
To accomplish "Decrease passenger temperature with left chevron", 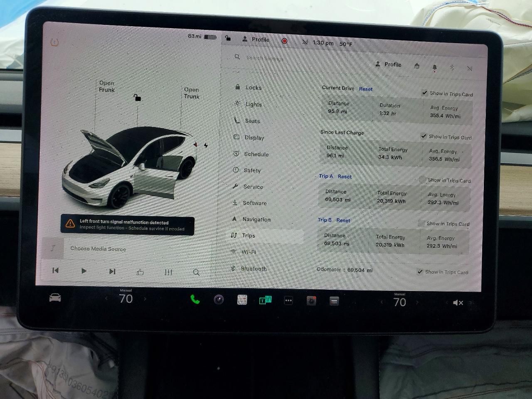I will [x=381, y=302].
